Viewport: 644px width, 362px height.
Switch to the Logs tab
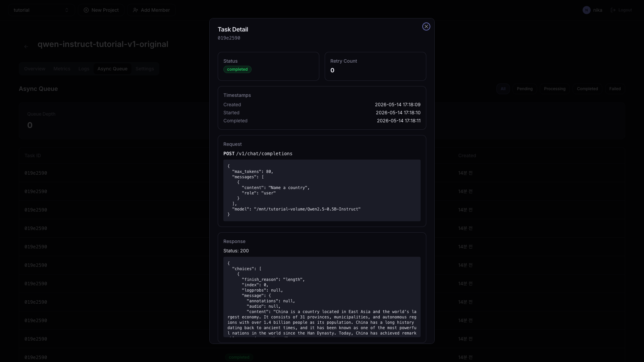point(84,69)
